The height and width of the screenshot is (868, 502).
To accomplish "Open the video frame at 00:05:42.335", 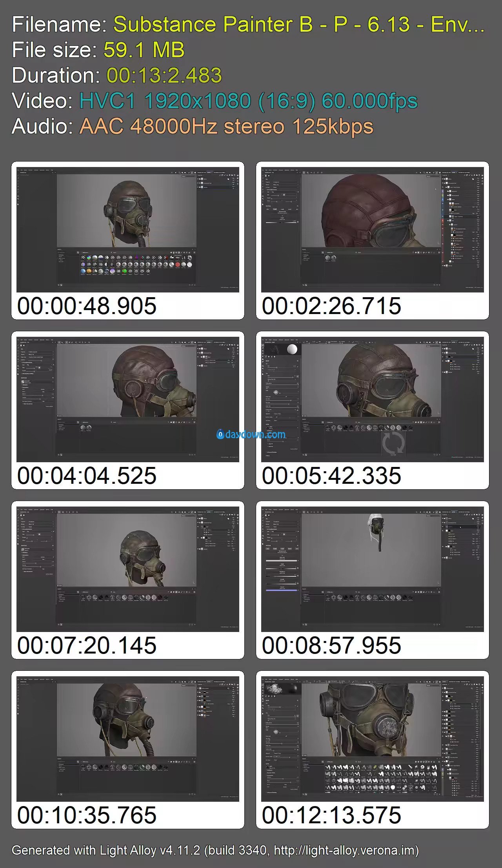I will click(372, 399).
